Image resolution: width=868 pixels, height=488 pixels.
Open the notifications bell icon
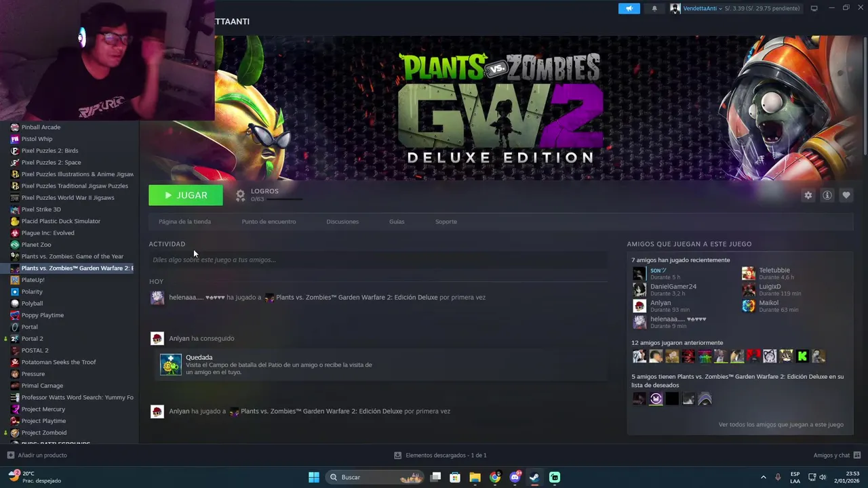pyautogui.click(x=654, y=8)
